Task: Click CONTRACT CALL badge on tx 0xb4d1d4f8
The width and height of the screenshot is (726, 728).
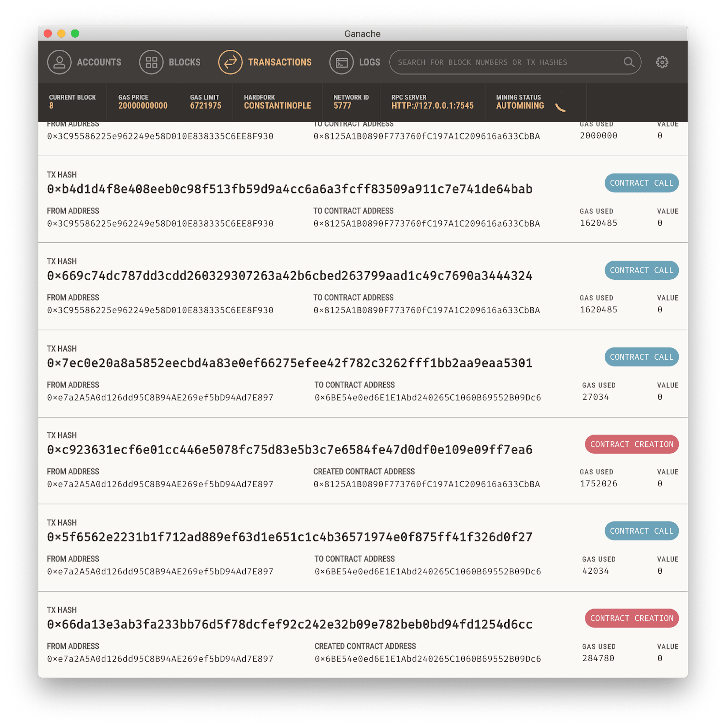Action: pyautogui.click(x=641, y=183)
